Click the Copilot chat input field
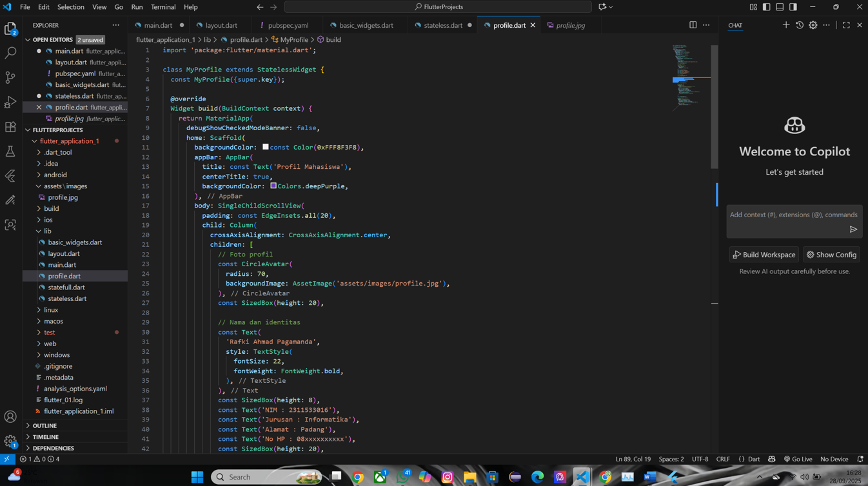868x486 pixels. tap(794, 219)
